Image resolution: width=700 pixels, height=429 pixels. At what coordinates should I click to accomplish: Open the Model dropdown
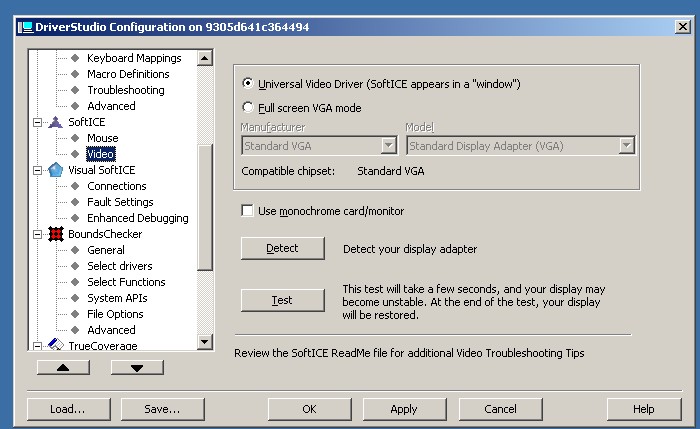point(626,146)
